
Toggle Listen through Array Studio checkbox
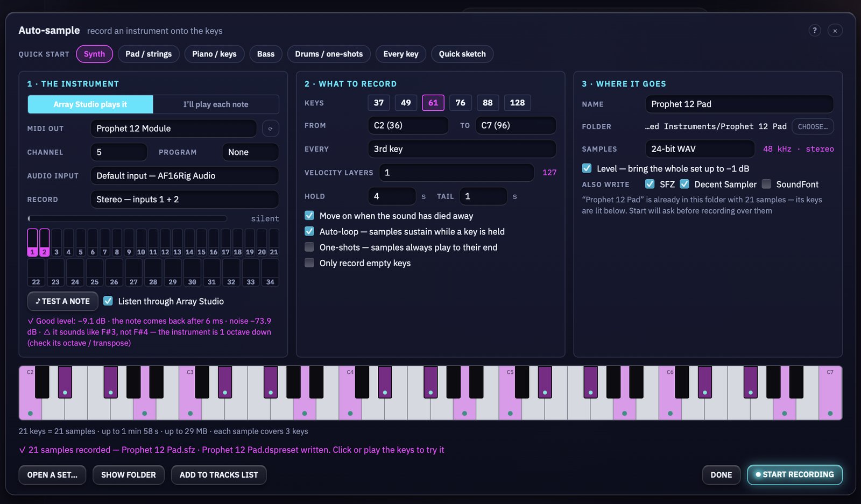tap(108, 301)
